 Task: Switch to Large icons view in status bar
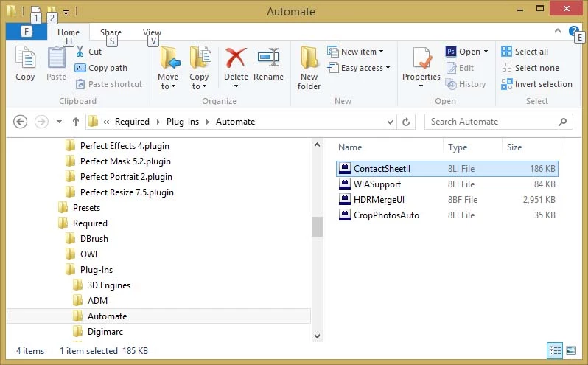click(571, 350)
